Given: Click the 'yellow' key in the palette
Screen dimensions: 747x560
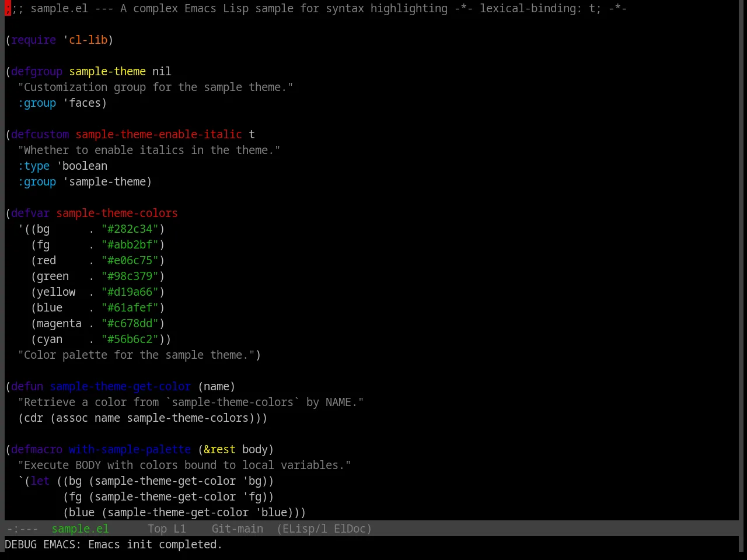Looking at the screenshot, I should tap(56, 292).
